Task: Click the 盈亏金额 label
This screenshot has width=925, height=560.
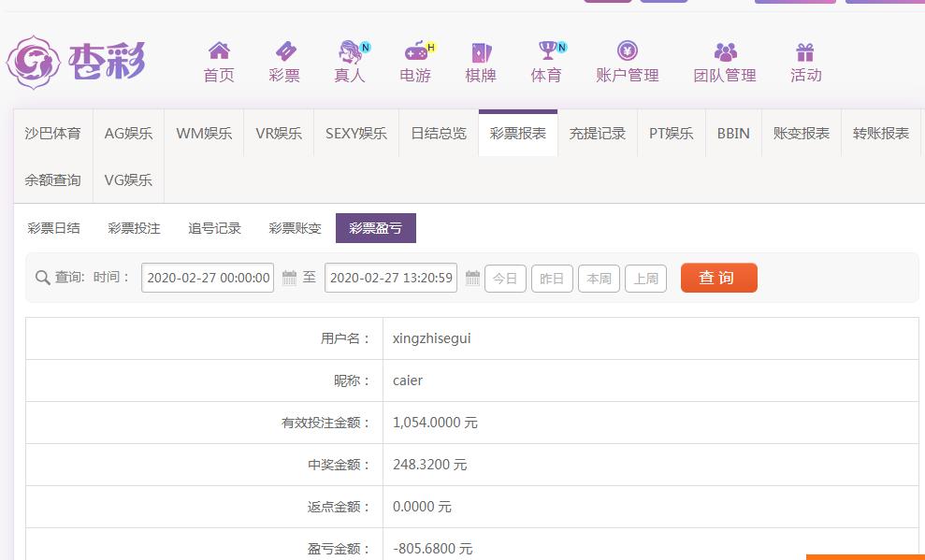Action: click(x=340, y=549)
